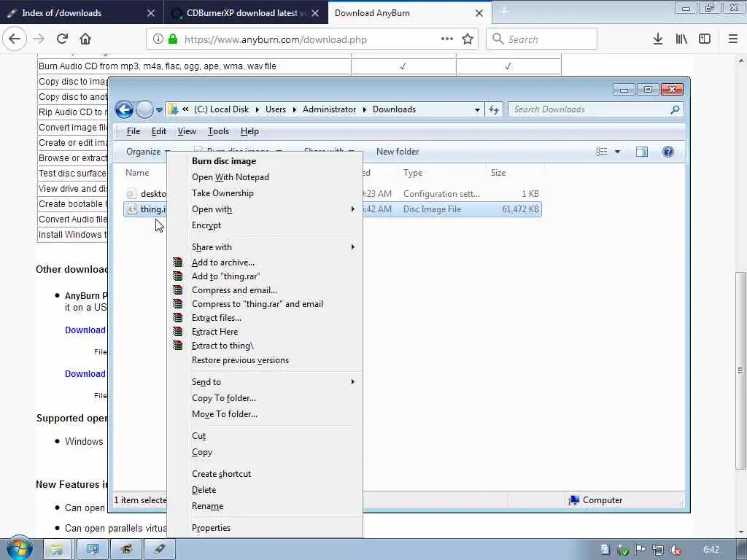
Task: Click Action Center flag tray icon
Action: (x=640, y=550)
